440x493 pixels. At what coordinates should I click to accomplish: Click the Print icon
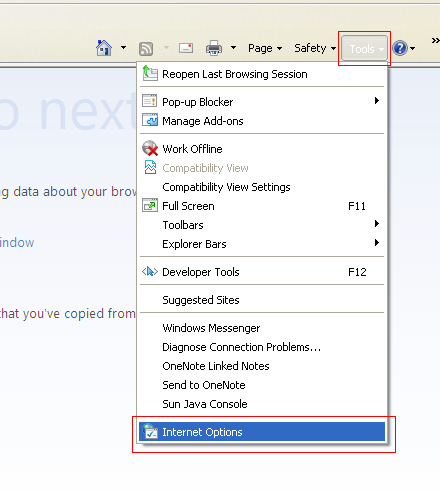click(x=214, y=48)
